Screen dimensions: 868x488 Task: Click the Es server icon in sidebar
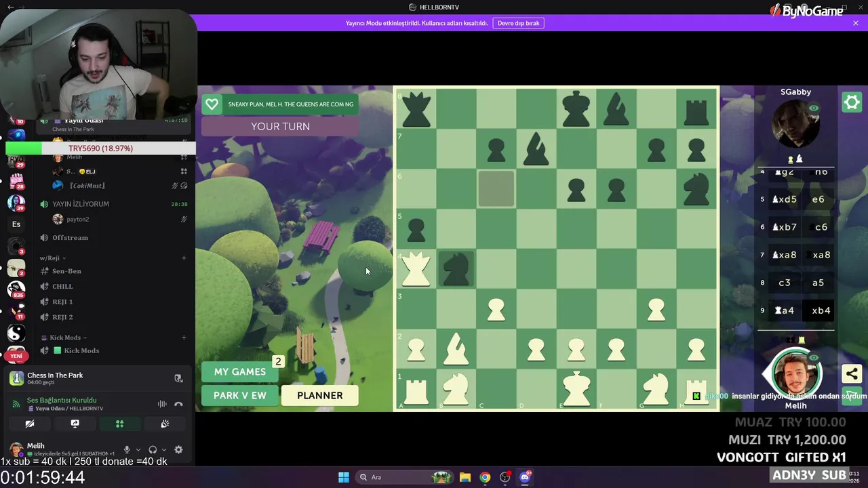click(x=16, y=224)
